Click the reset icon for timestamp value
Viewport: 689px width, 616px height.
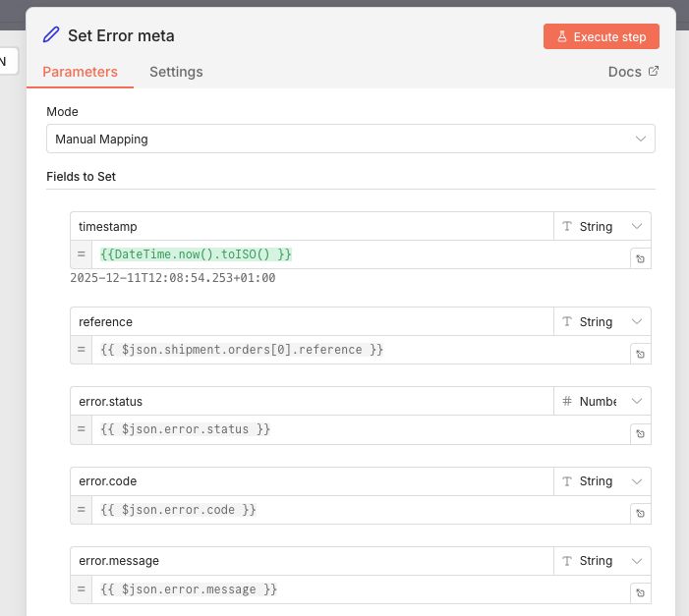tap(639, 259)
